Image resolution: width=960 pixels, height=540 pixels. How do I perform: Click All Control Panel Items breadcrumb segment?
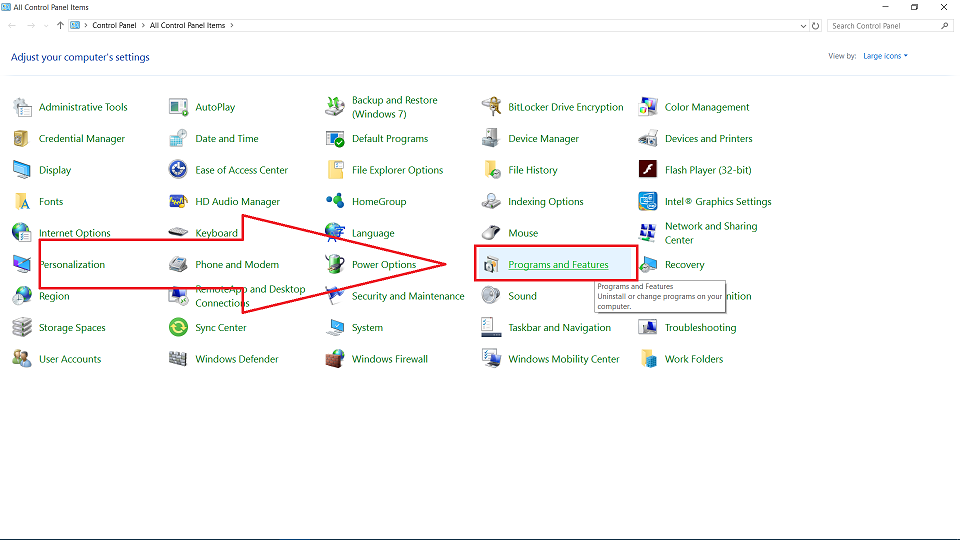pyautogui.click(x=187, y=26)
